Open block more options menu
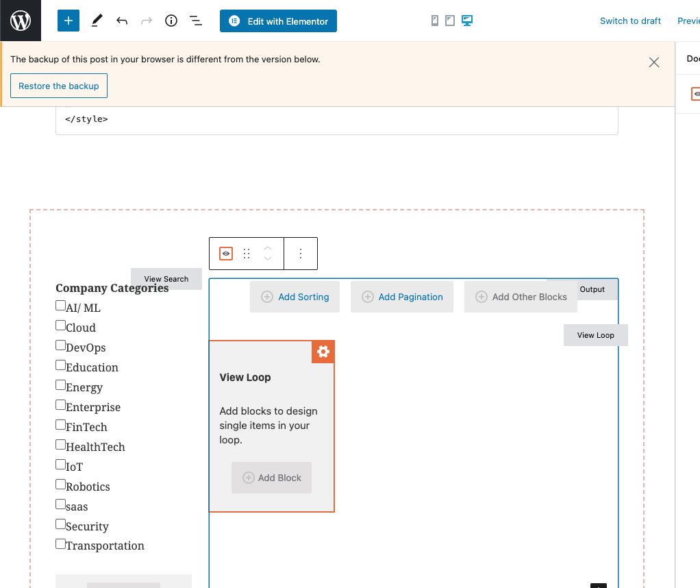The image size is (700, 588). click(301, 254)
